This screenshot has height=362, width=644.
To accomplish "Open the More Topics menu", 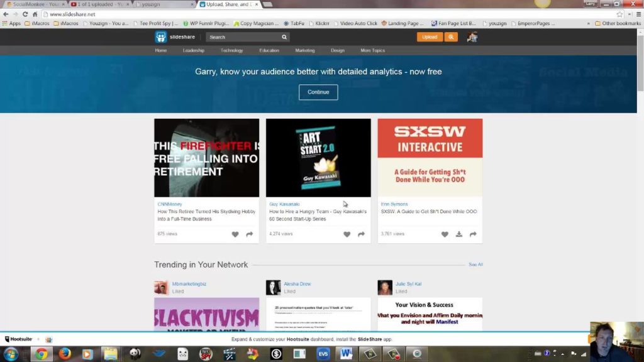I will (x=372, y=50).
